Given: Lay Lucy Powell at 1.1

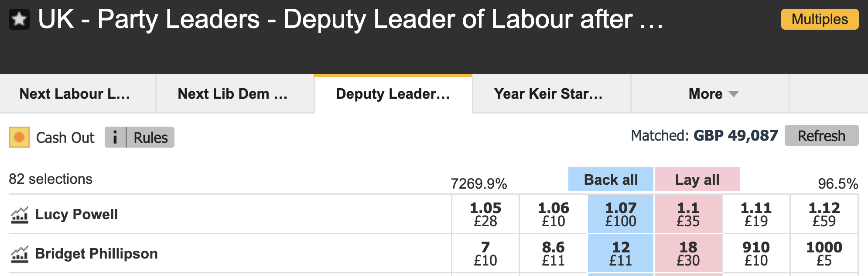Looking at the screenshot, I should [x=688, y=214].
